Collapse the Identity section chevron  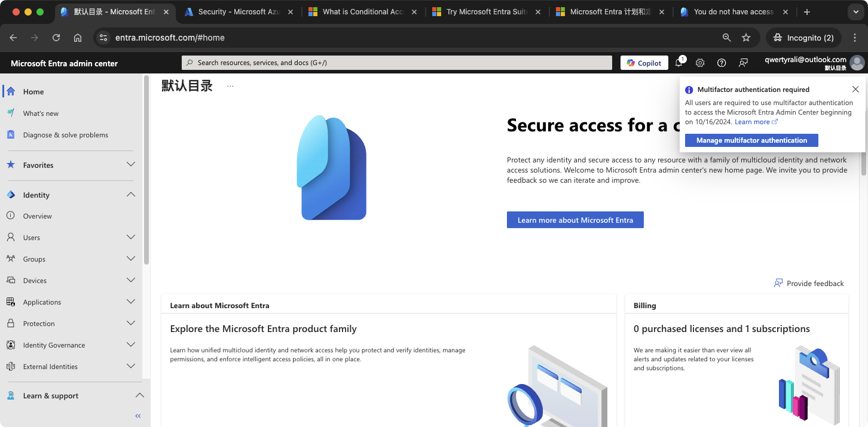131,195
